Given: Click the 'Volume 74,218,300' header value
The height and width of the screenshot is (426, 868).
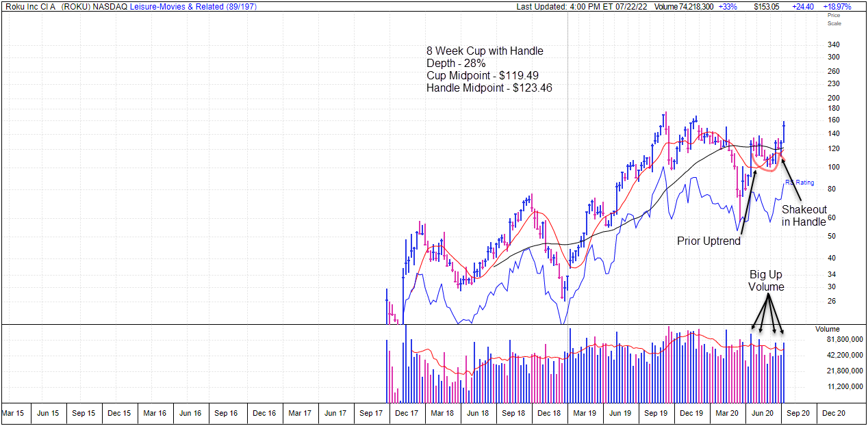Looking at the screenshot, I should 683,6.
